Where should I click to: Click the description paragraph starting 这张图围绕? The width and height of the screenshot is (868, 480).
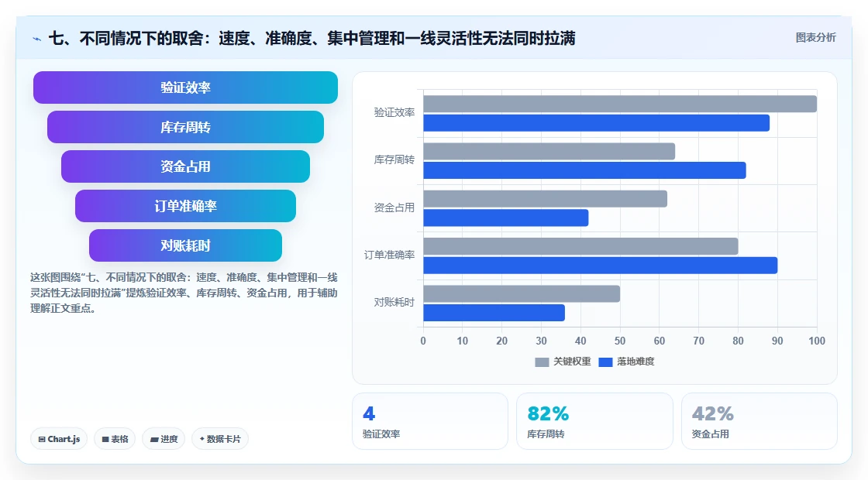point(184,293)
